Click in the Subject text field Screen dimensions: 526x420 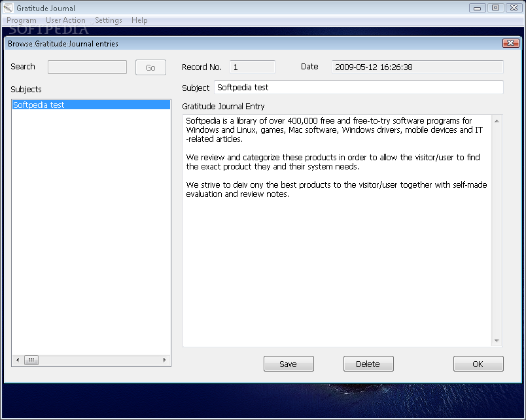tap(359, 88)
